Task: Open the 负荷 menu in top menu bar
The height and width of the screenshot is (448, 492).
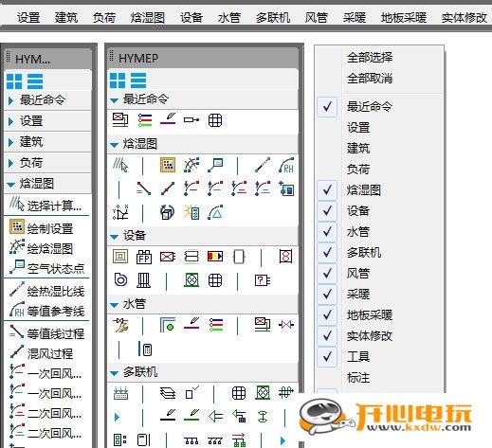Action: click(104, 17)
